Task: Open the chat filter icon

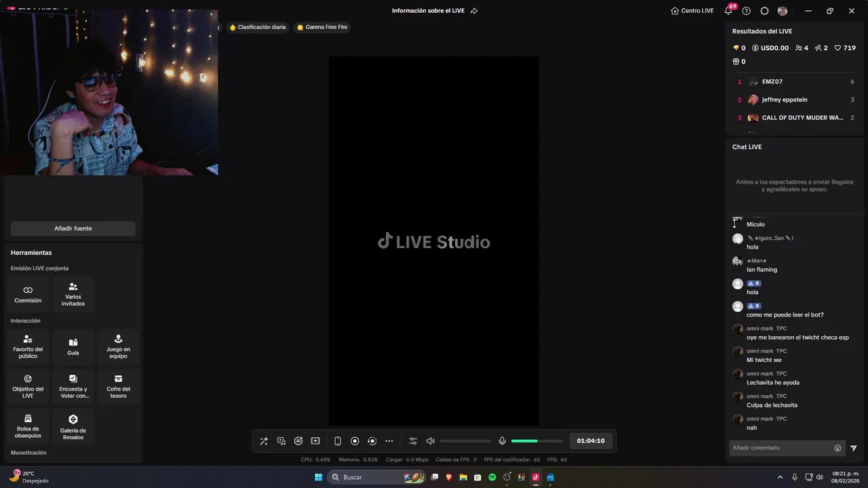Action: pyautogui.click(x=854, y=448)
